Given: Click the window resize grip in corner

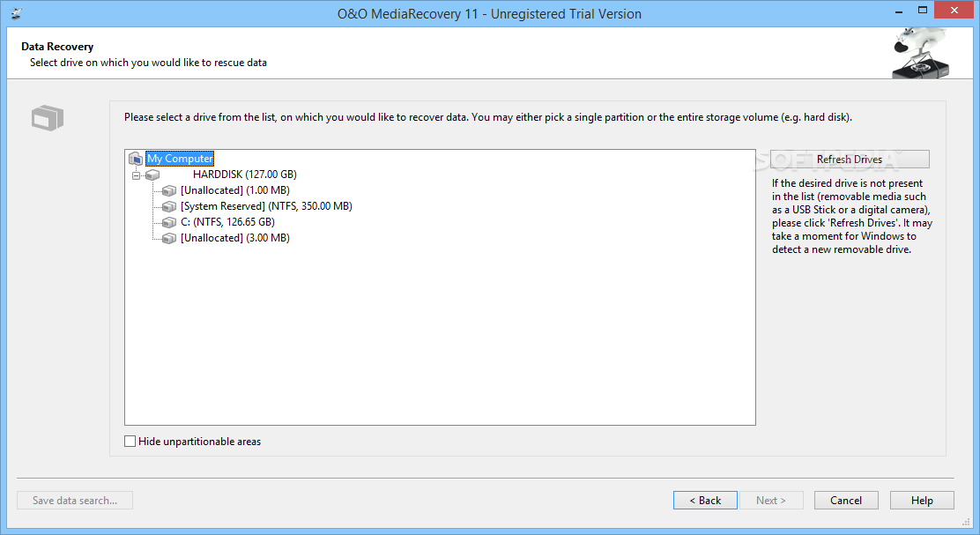Looking at the screenshot, I should (x=966, y=521).
